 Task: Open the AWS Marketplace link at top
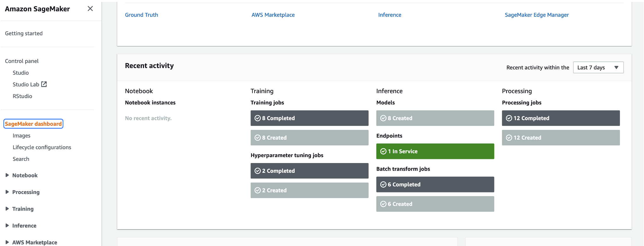[273, 15]
